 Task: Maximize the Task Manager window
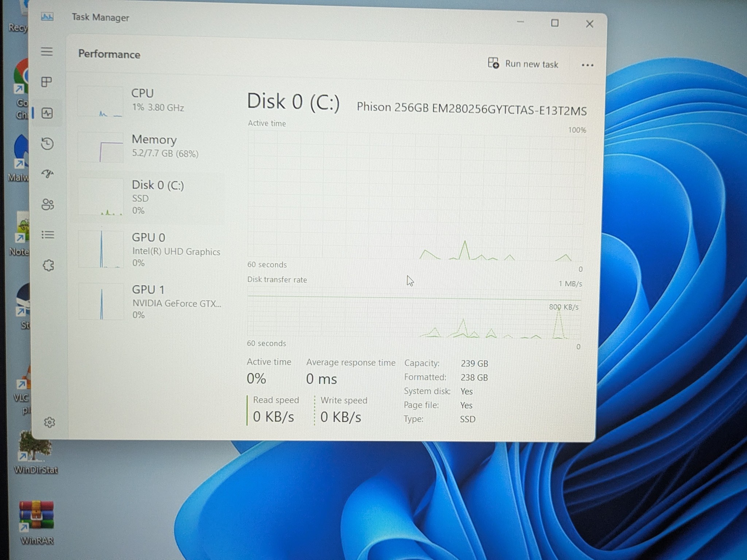click(555, 23)
